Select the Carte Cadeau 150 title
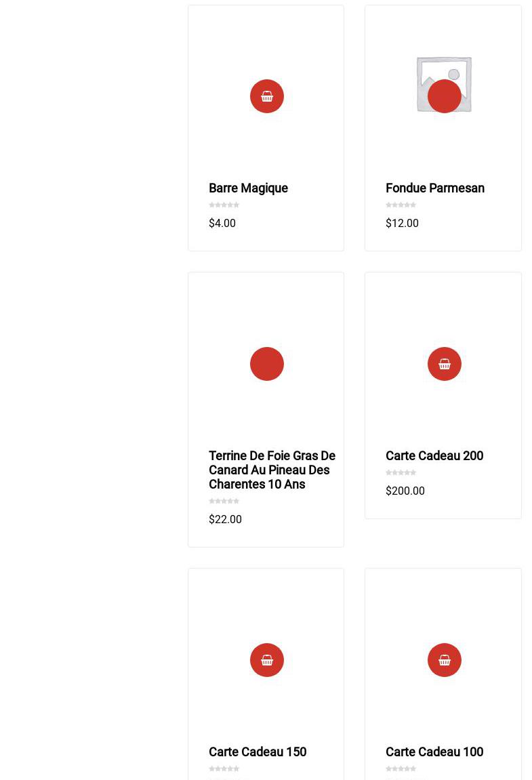The image size is (532, 780). coord(258,752)
